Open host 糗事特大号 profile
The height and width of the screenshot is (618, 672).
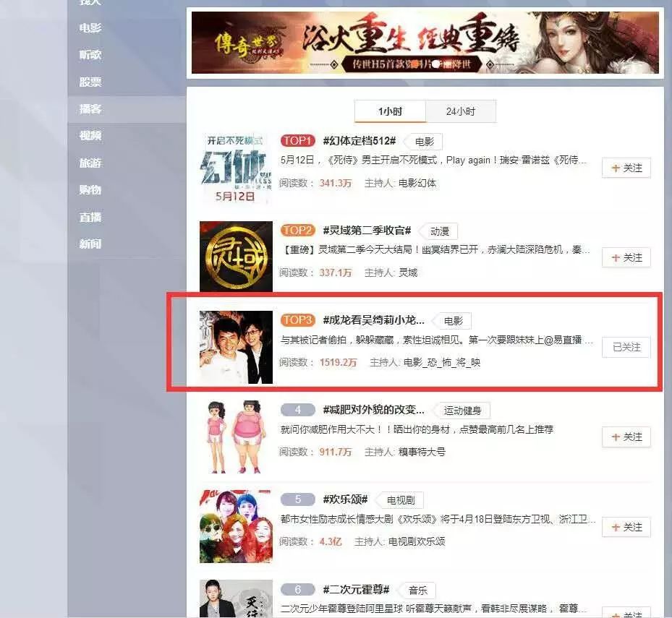422,452
